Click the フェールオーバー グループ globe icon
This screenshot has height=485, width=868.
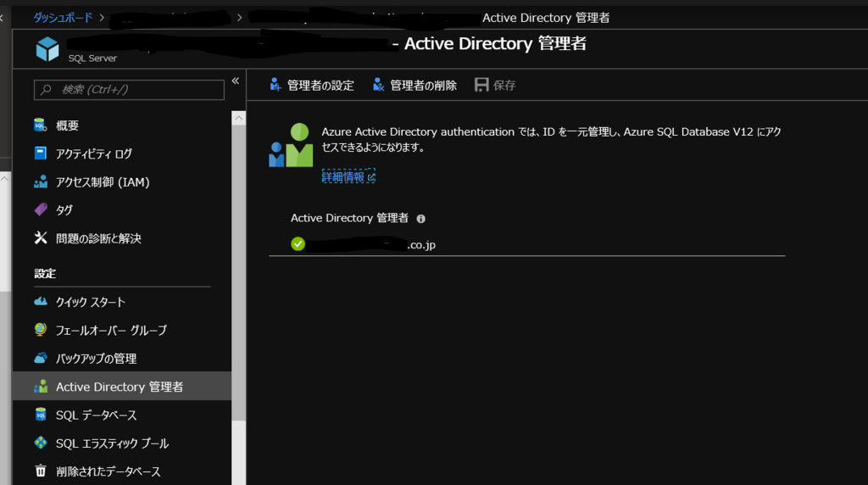(41, 330)
